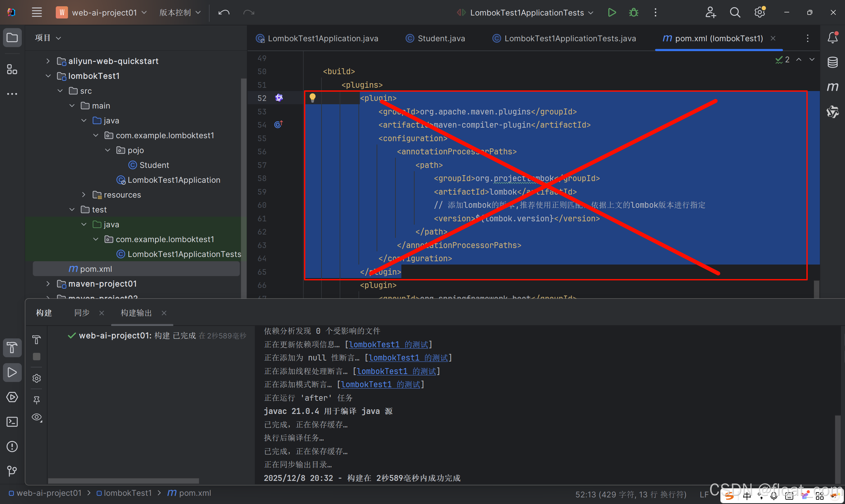Click the lombokTest1 breadcrumb in the status bar
This screenshot has width=845, height=504.
[127, 493]
